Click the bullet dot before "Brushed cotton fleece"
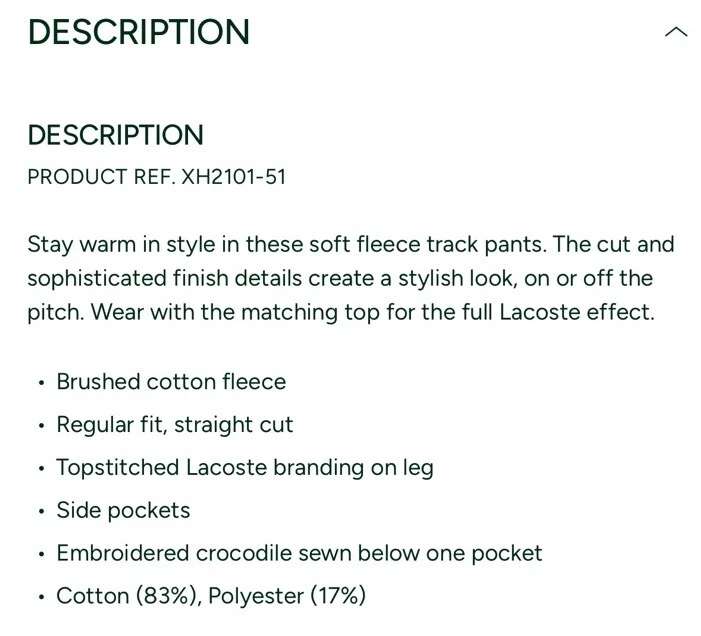The image size is (701, 636). click(40, 383)
